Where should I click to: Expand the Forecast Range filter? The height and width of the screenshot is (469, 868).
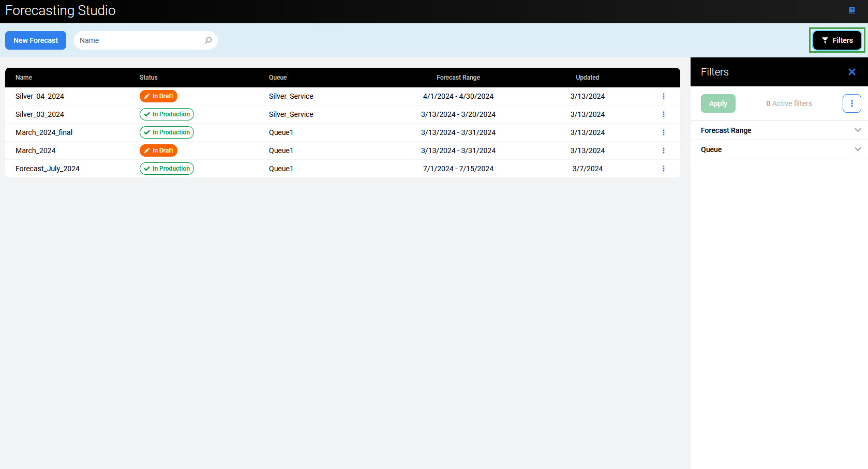(779, 130)
